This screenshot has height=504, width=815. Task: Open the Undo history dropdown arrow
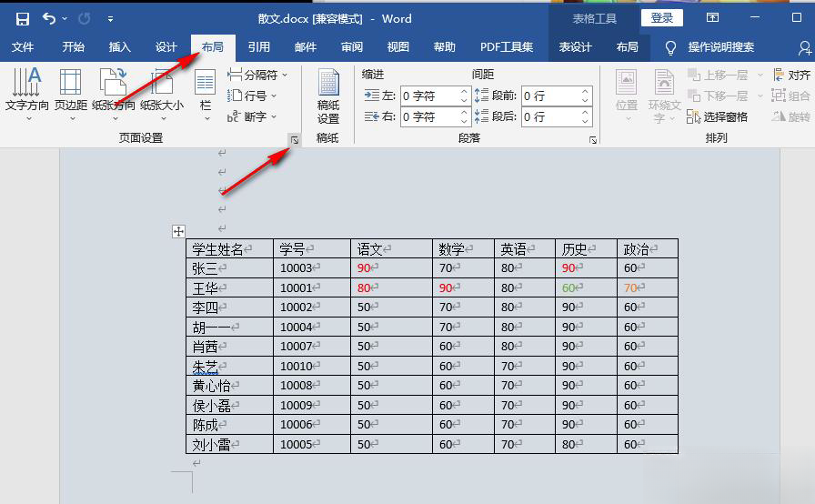[65, 19]
